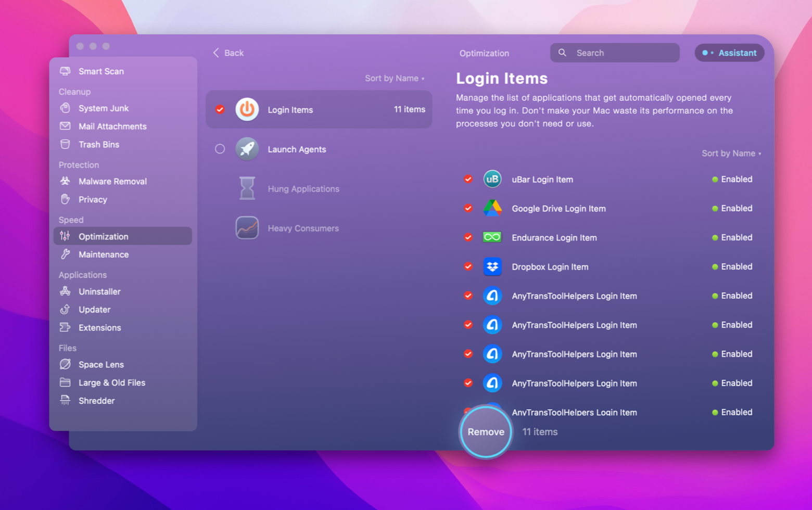Click the Launch Agents rocket icon
Image resolution: width=812 pixels, height=510 pixels.
pyautogui.click(x=247, y=149)
